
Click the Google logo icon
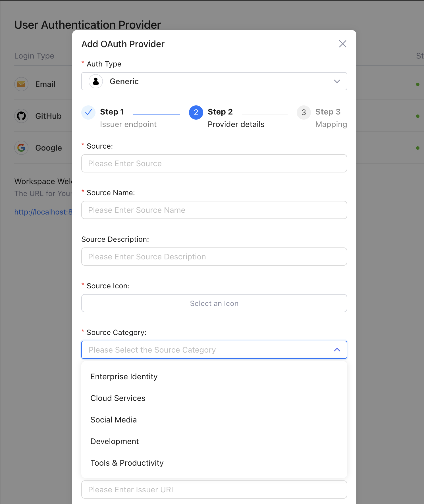[x=21, y=148]
